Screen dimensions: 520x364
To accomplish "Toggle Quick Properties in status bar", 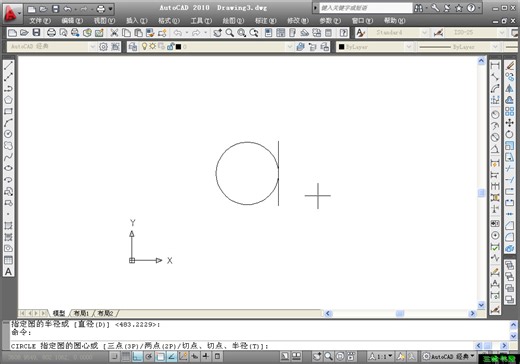I will click(x=217, y=356).
